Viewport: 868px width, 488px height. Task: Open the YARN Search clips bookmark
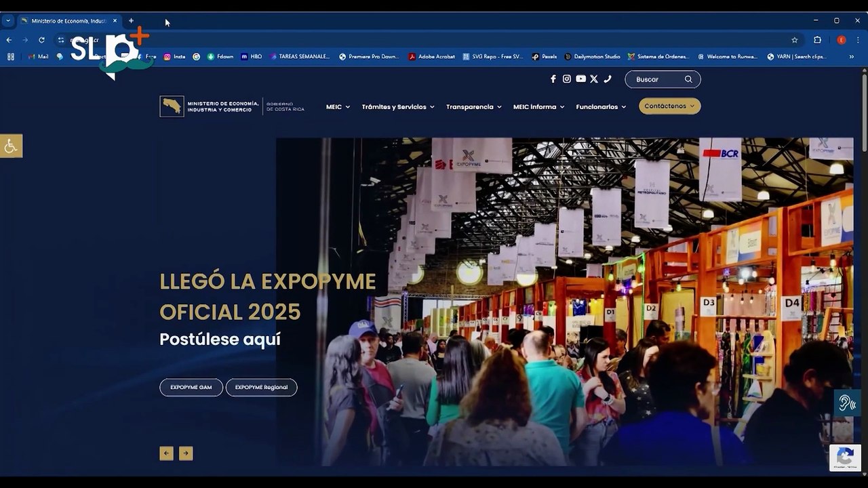pos(797,57)
